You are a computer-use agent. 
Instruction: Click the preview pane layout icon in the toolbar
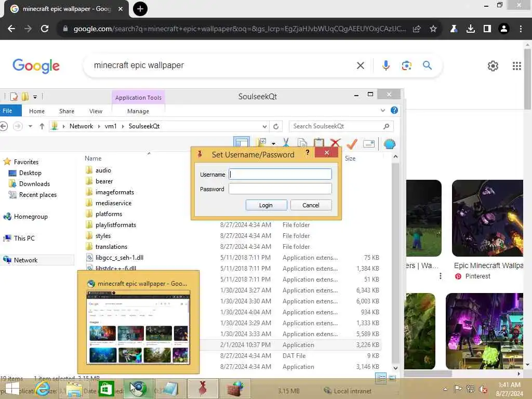coord(242,142)
